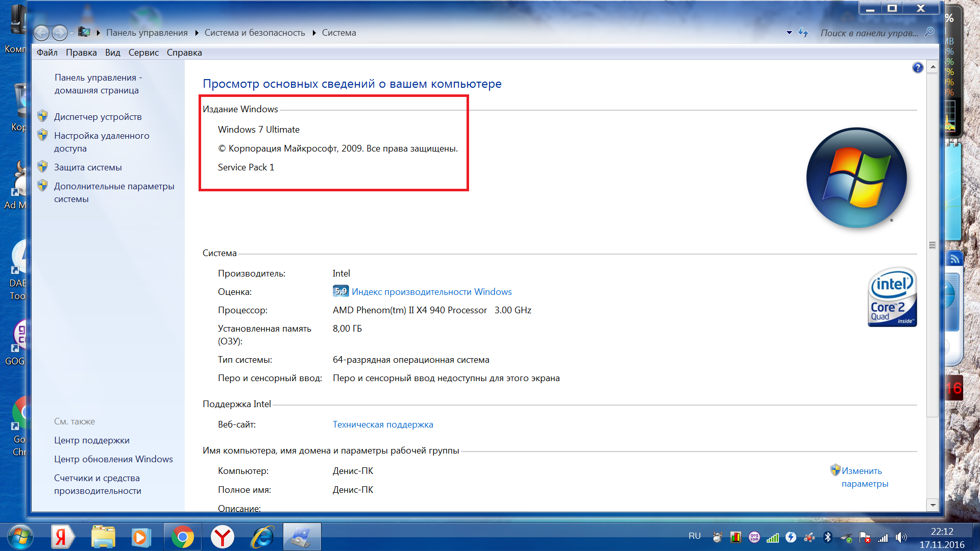Open Центр поддержки link
Screen dimensions: 980x551
(92, 440)
